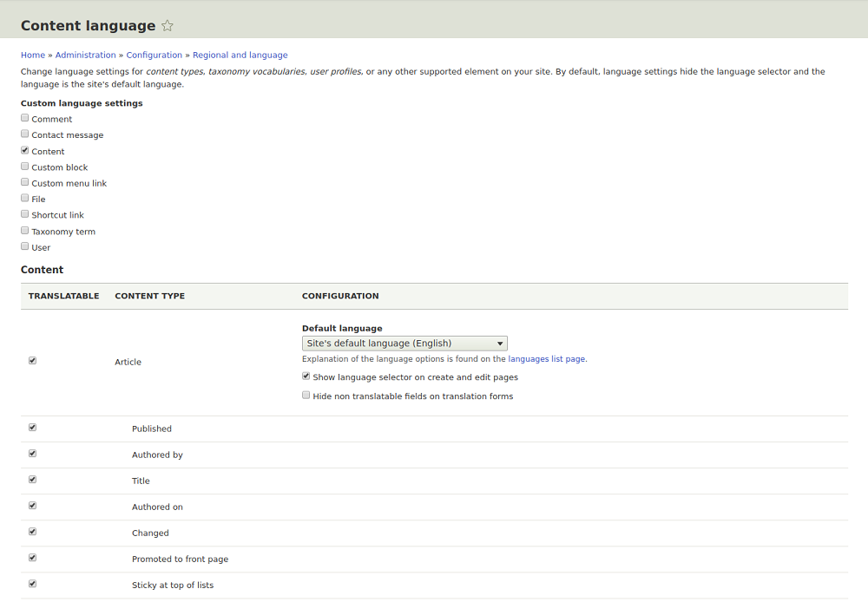
Task: Check the Shortcut link option
Action: pyautogui.click(x=25, y=214)
